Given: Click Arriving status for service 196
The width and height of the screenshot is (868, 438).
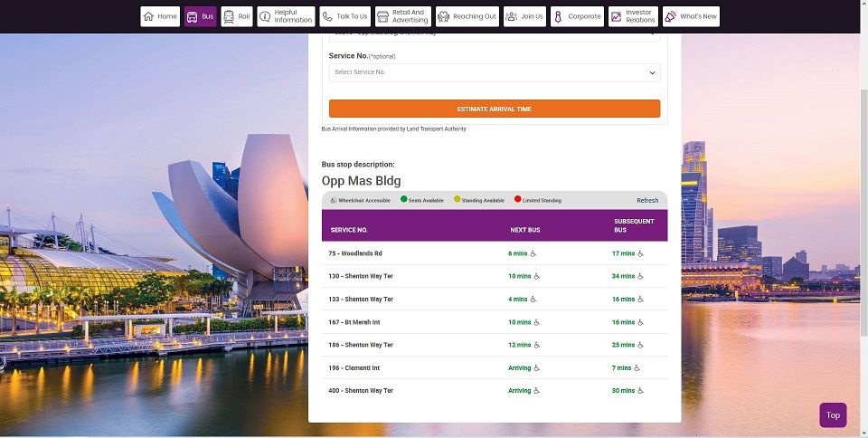Looking at the screenshot, I should (x=519, y=367).
